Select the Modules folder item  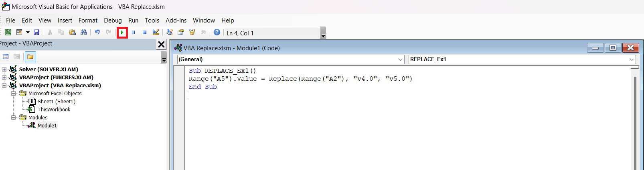click(38, 118)
